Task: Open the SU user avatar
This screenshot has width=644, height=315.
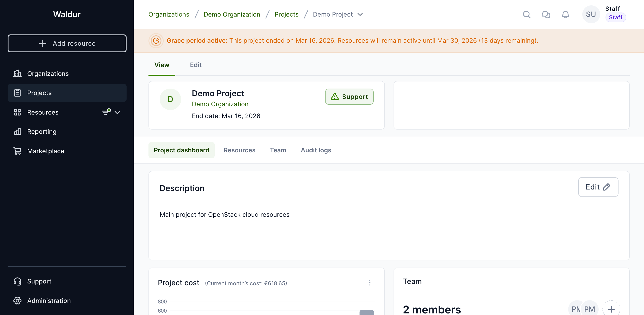Action: (x=591, y=15)
